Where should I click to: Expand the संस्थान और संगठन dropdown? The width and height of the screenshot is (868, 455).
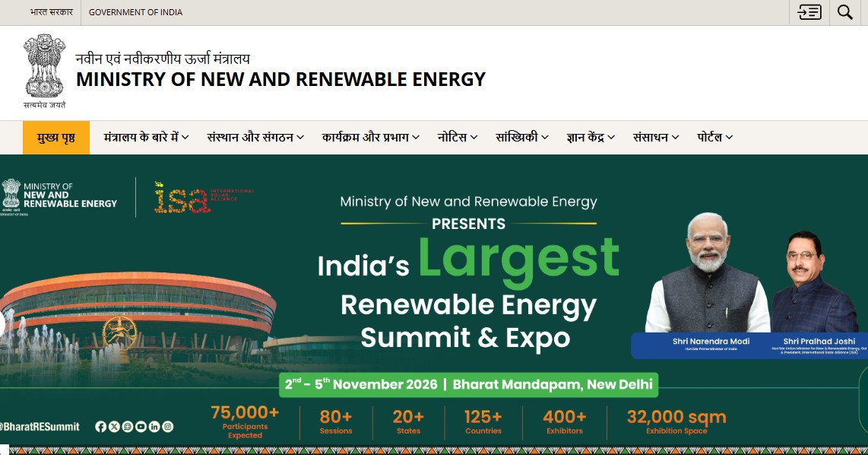coord(255,137)
